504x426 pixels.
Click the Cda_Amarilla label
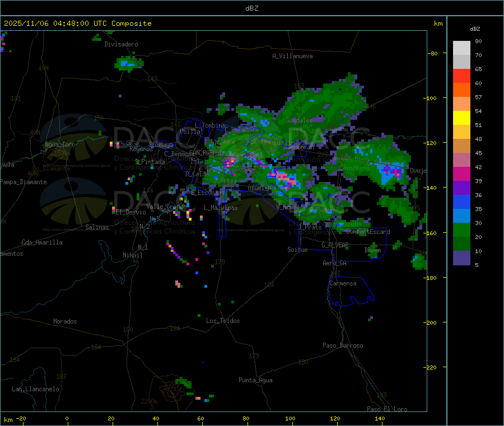pyautogui.click(x=42, y=242)
